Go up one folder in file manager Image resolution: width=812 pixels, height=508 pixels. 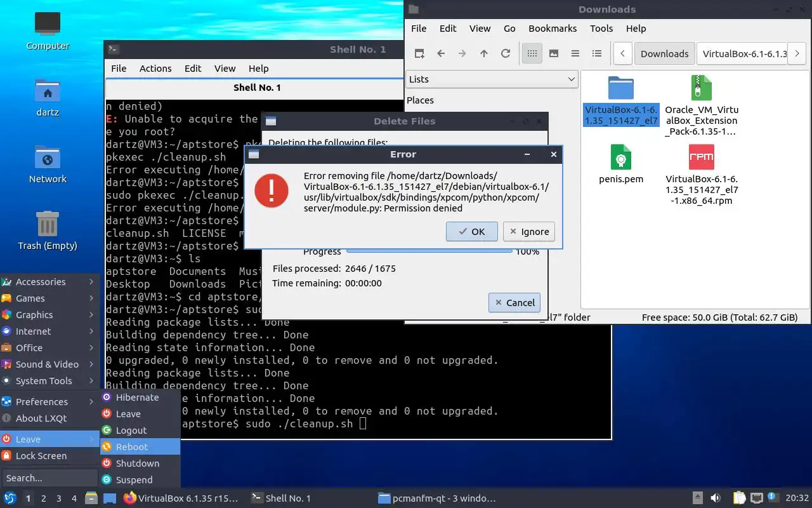pos(484,54)
